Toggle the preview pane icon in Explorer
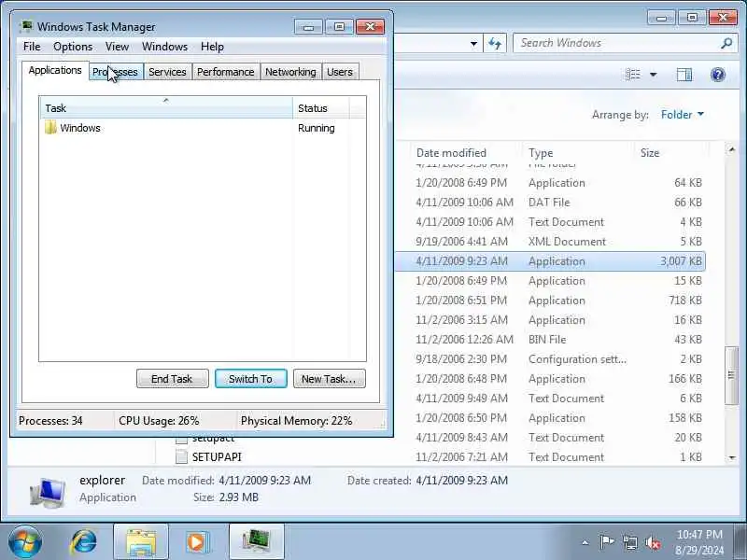The width and height of the screenshot is (747, 560). (684, 75)
